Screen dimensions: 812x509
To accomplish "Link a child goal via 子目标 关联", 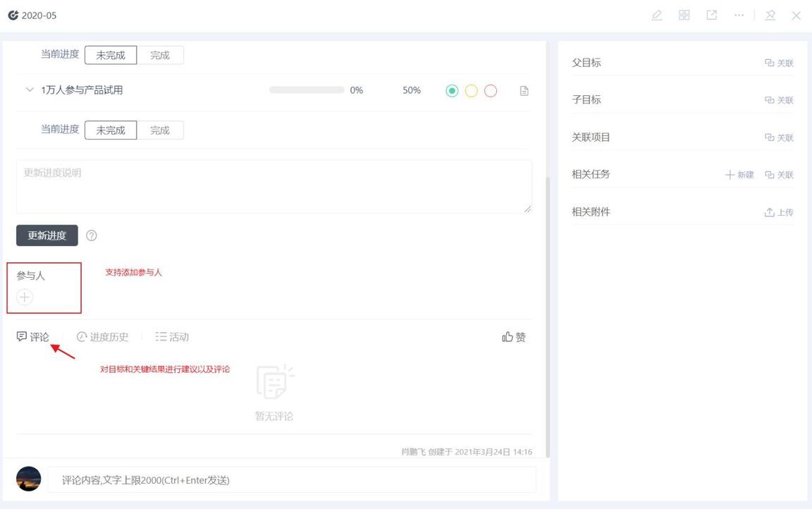I will (x=780, y=100).
